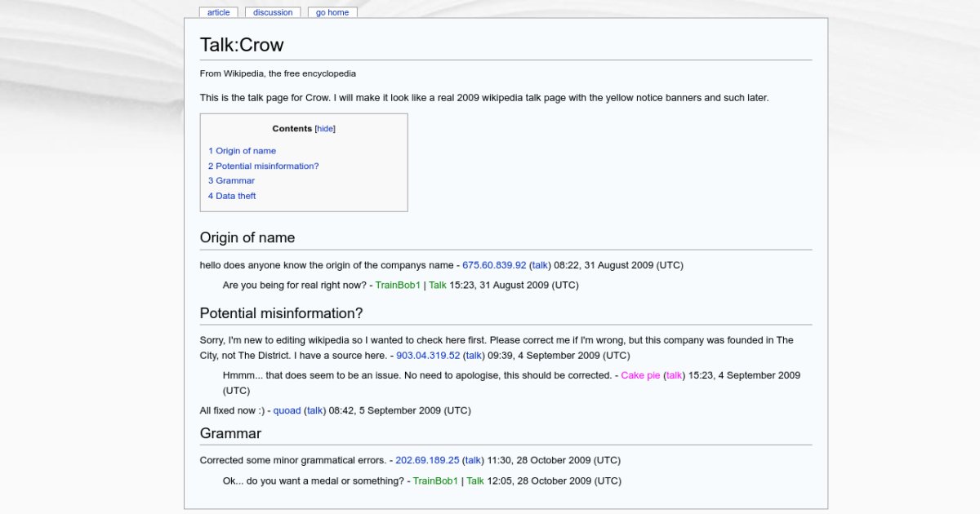980x514 pixels.
Task: Hide the Contents box
Action: 324,128
